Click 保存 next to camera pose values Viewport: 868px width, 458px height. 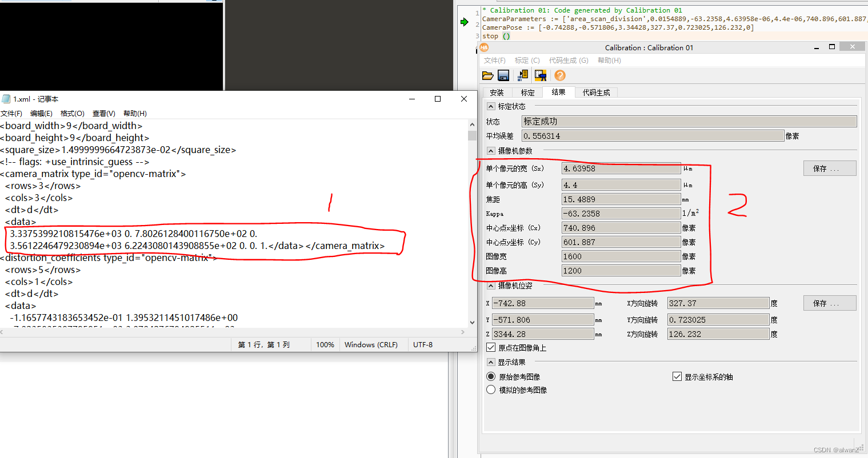coord(829,303)
